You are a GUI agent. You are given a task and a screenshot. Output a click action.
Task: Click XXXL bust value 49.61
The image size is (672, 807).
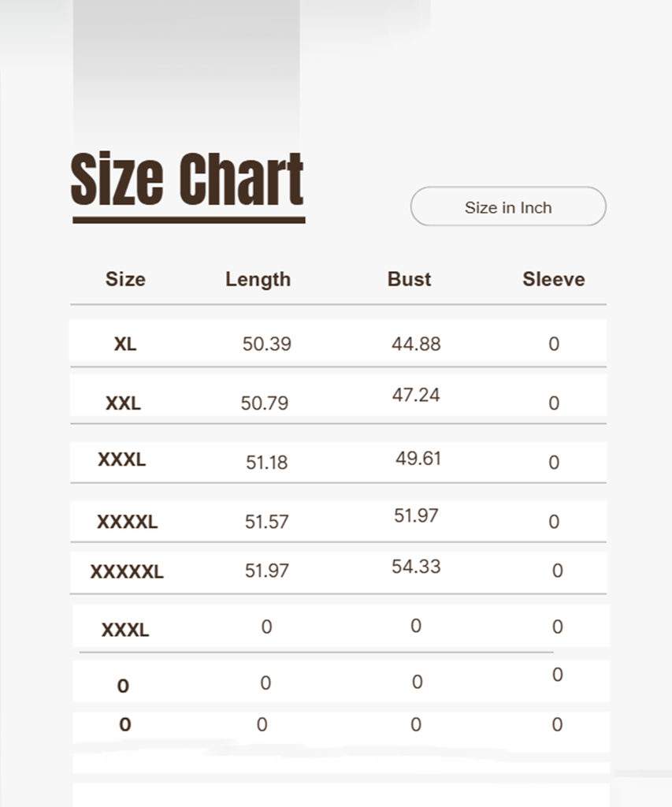(x=418, y=459)
